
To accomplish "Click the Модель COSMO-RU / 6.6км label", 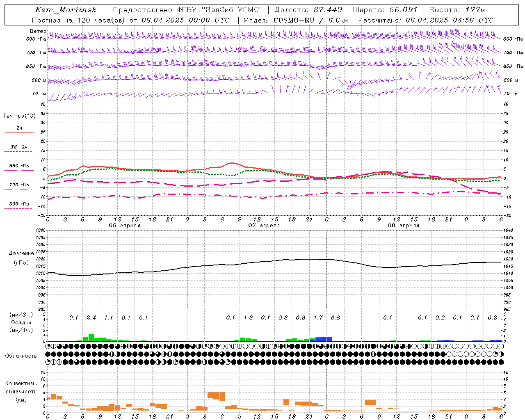I will (296, 20).
